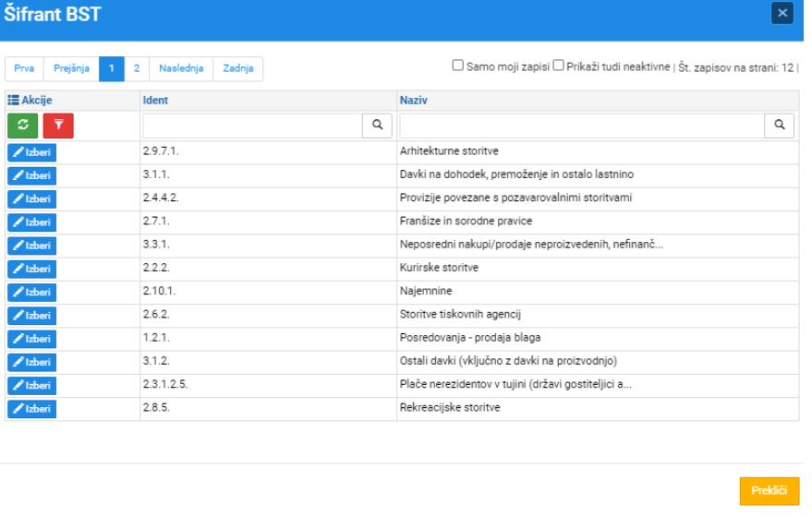The width and height of the screenshot is (812, 516).
Task: Click the search icon in Ident column
Action: click(378, 126)
